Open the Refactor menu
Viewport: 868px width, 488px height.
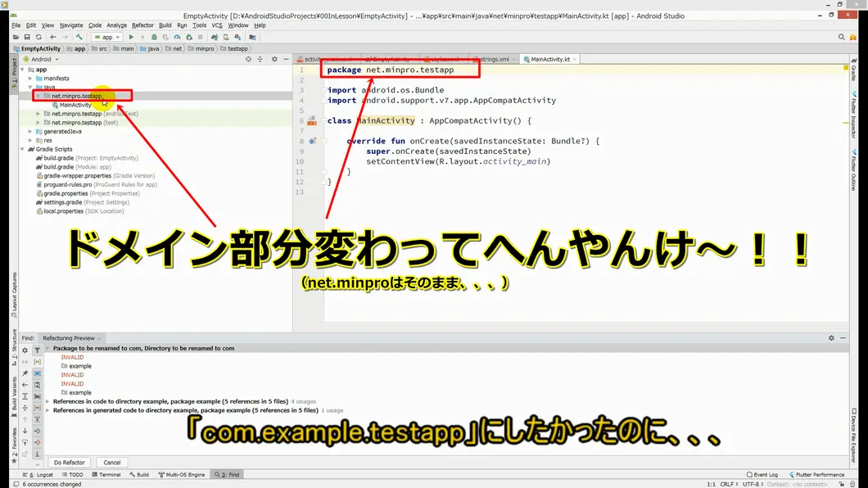(x=142, y=25)
